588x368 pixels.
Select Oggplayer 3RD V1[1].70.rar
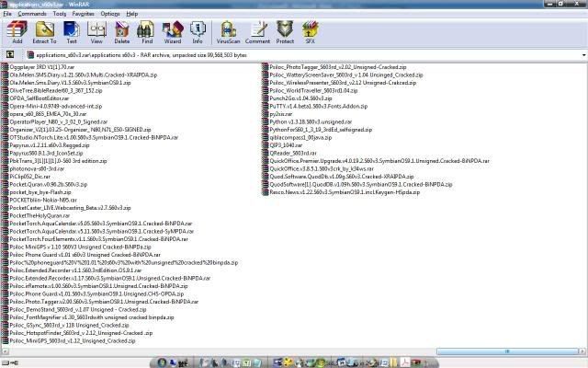pos(38,67)
